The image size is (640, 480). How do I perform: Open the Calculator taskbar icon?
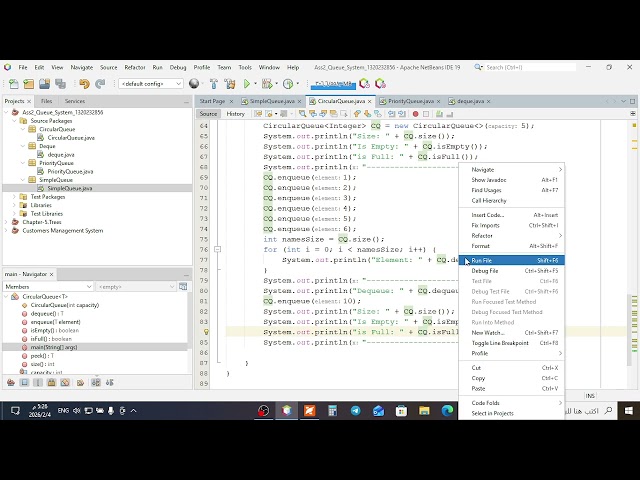click(x=333, y=411)
